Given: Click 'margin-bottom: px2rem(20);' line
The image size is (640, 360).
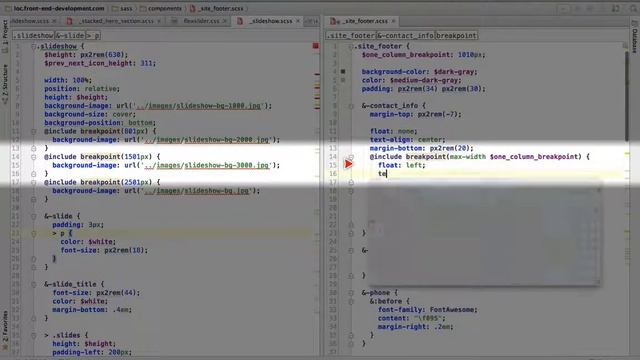Looking at the screenshot, I should tap(422, 148).
